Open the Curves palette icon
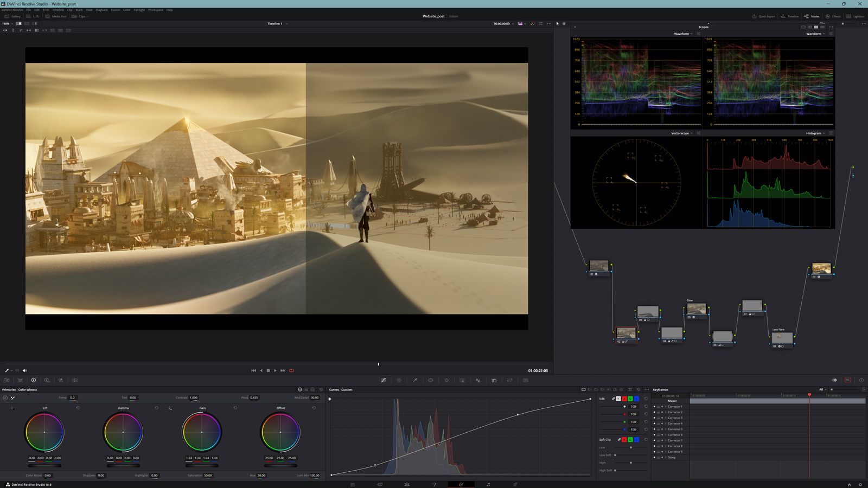Viewport: 868px width, 488px height. pyautogui.click(x=383, y=380)
